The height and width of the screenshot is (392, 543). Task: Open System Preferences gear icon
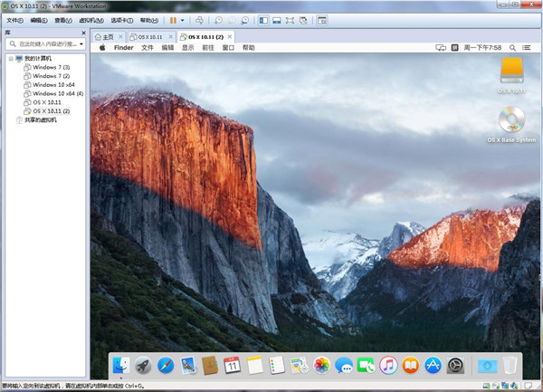pos(455,366)
